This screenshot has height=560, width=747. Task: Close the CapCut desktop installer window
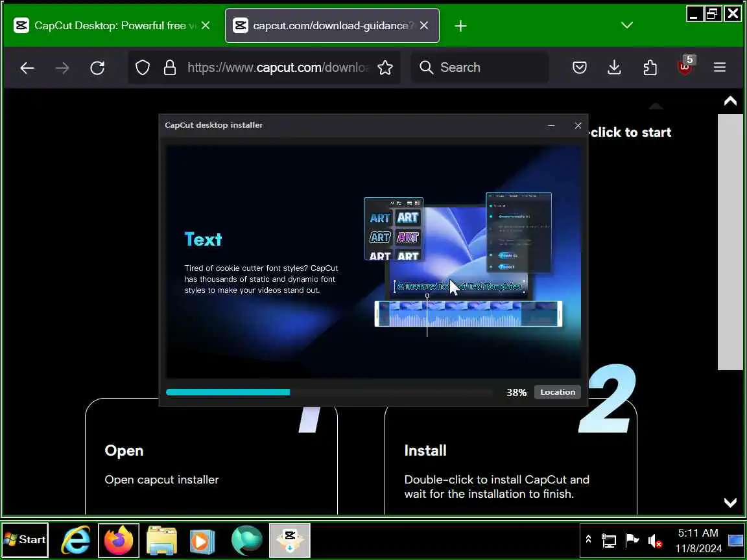[578, 125]
